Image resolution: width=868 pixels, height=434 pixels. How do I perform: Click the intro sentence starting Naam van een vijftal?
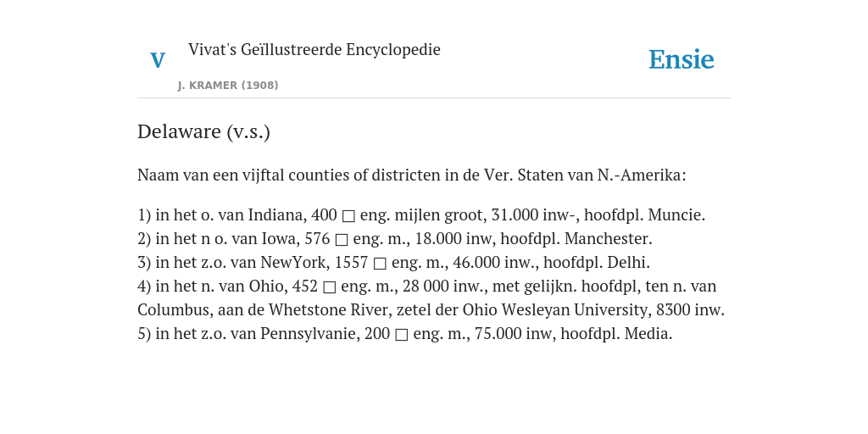pos(412,175)
